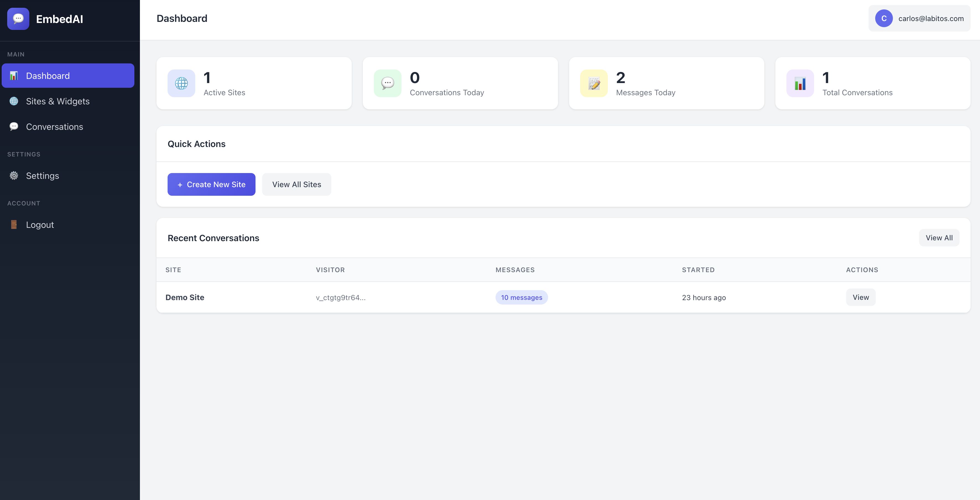Screen dimensions: 980x500
Task: Click the Logout door icon
Action: (x=14, y=225)
